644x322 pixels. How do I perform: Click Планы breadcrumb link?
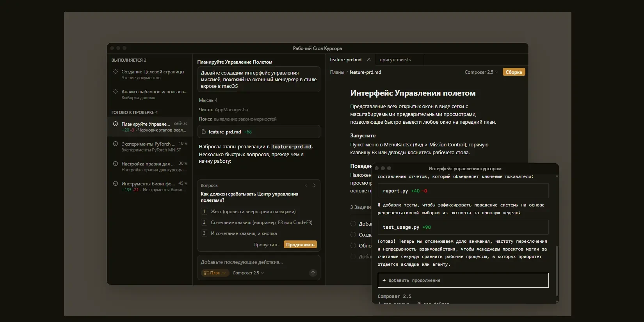click(x=337, y=72)
